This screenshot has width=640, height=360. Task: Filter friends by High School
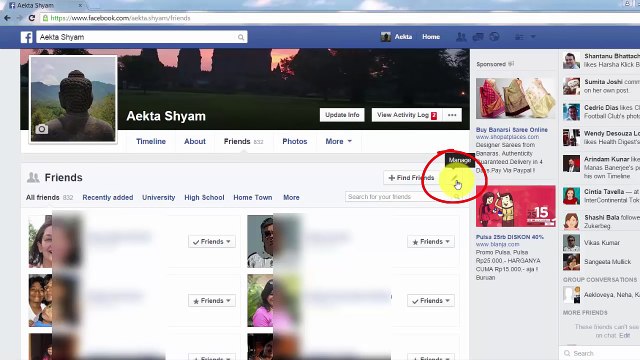click(204, 198)
